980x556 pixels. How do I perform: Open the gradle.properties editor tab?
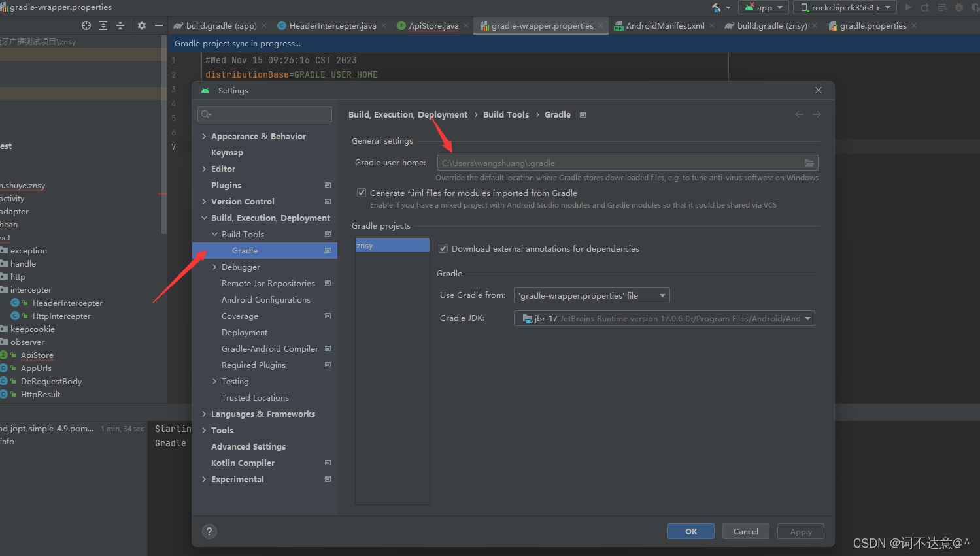(x=872, y=25)
